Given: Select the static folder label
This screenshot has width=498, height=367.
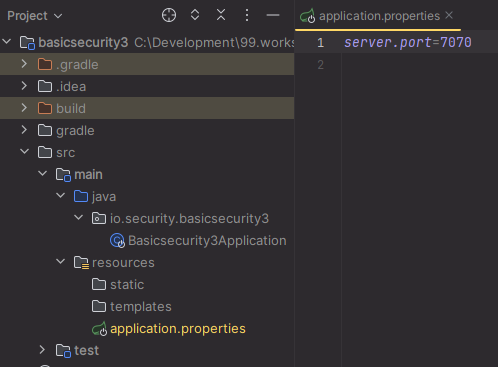Looking at the screenshot, I should pos(127,285).
